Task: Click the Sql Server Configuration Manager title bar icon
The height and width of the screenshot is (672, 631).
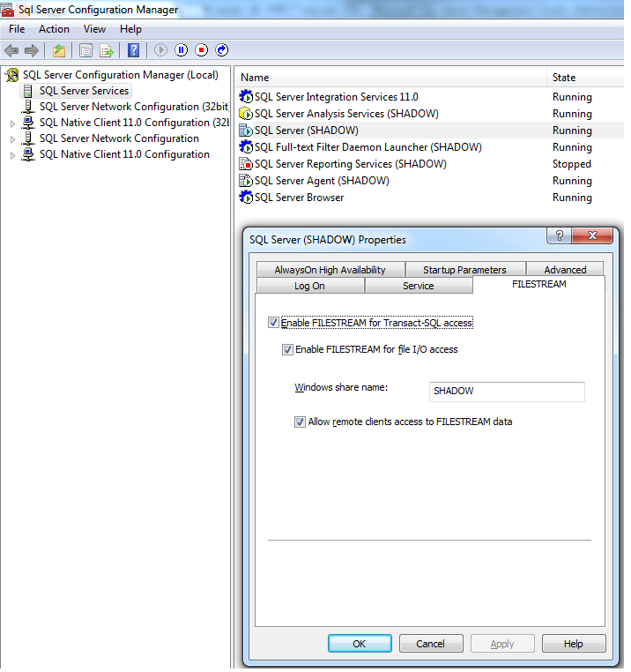Action: pyautogui.click(x=7, y=10)
